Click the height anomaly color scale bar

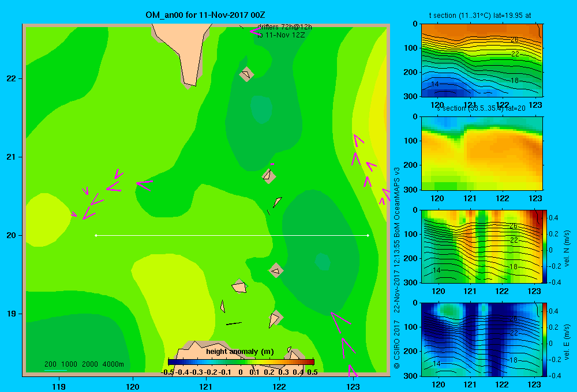[241, 362]
